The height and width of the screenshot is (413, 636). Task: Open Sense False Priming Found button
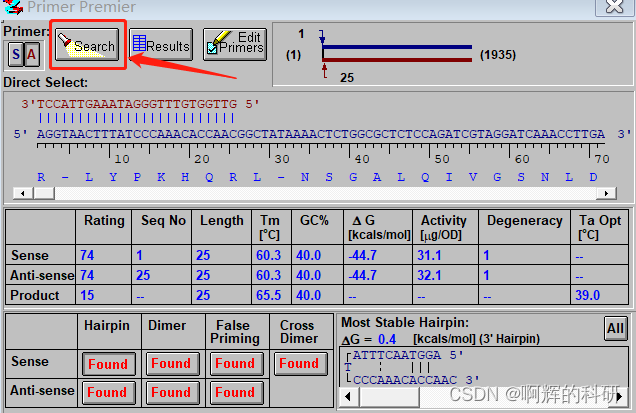pos(236,364)
